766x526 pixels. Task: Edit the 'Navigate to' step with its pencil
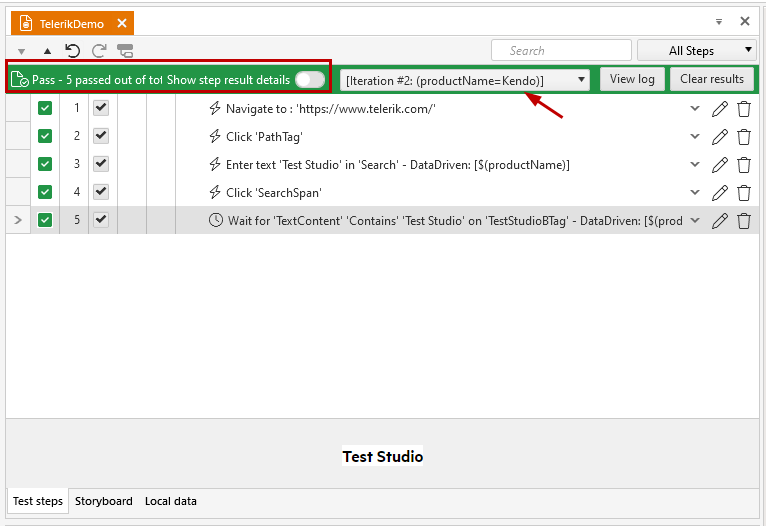click(x=720, y=109)
